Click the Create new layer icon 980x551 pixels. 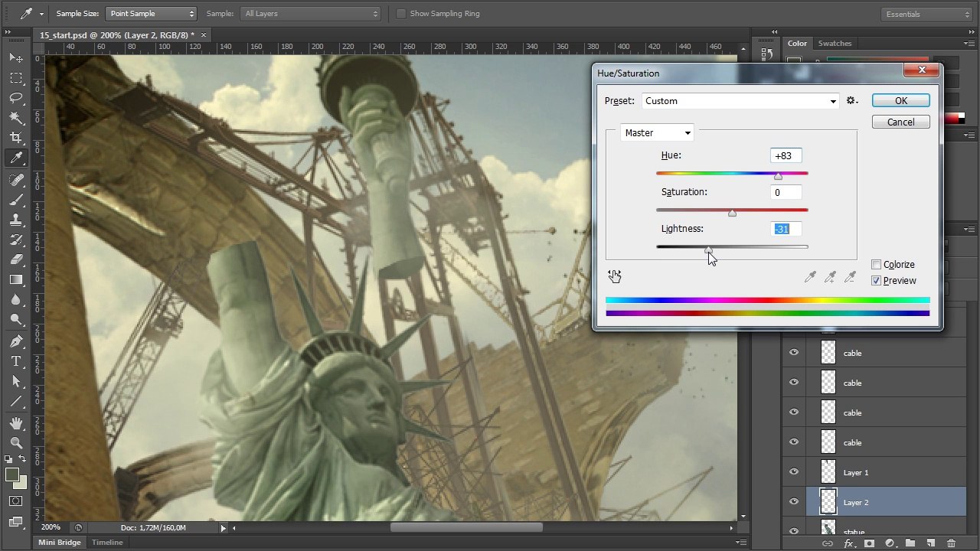[x=930, y=543]
